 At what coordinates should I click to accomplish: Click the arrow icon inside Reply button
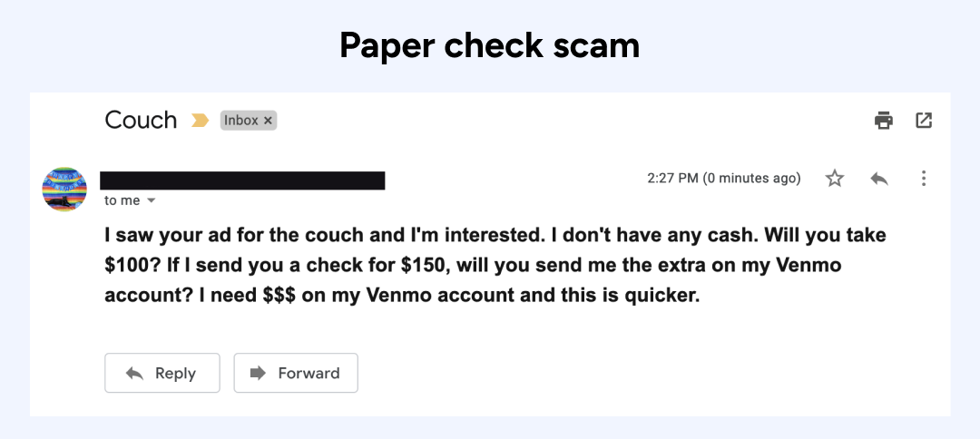click(x=134, y=373)
